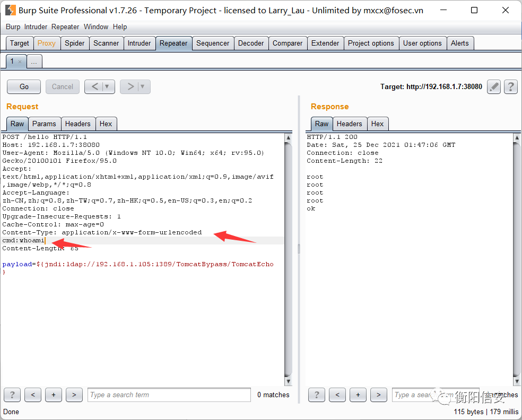This screenshot has width=522, height=420.
Task: Edit target with the pencil icon
Action: pyautogui.click(x=494, y=87)
